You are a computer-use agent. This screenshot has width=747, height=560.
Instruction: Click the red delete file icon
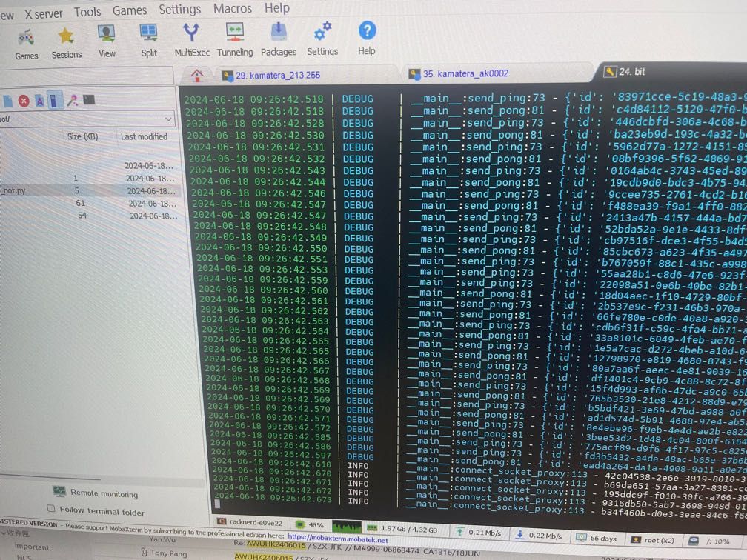tap(24, 101)
